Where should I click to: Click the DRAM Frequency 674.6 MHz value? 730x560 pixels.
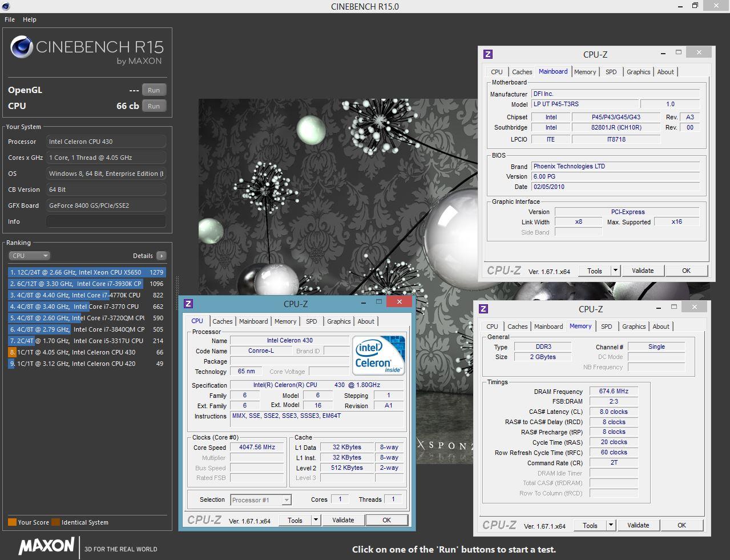click(x=614, y=392)
